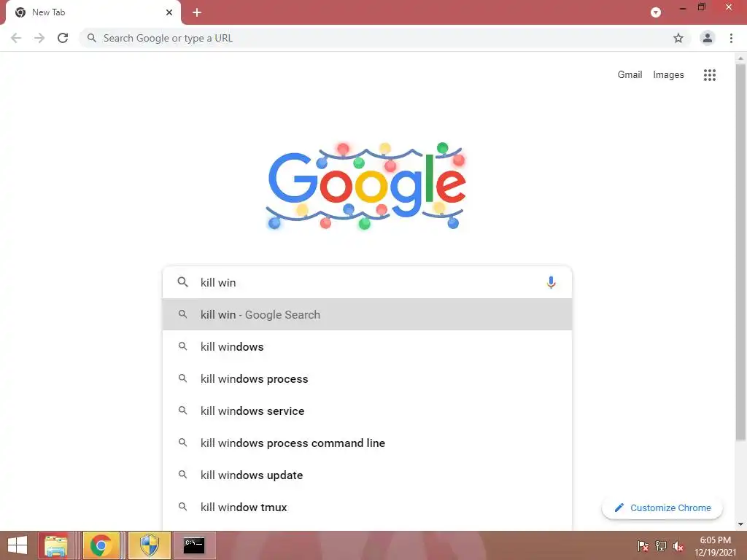747x560 pixels.
Task: Open the command prompt taskbar icon
Action: (x=194, y=545)
